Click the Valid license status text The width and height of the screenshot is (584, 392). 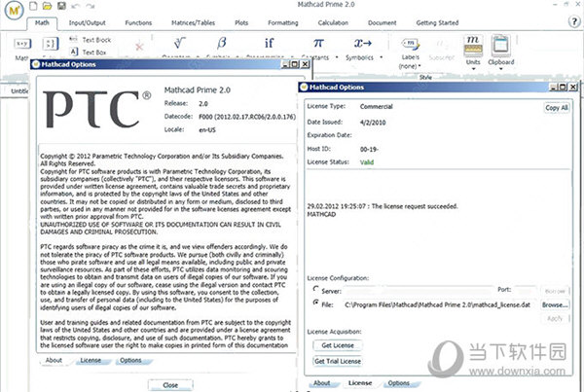(x=367, y=162)
